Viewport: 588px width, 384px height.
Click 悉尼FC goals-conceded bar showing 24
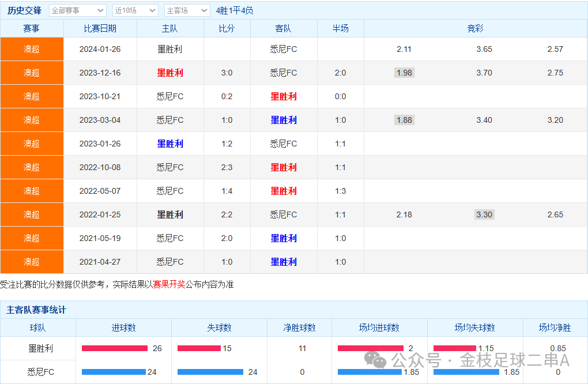pyautogui.click(x=210, y=372)
